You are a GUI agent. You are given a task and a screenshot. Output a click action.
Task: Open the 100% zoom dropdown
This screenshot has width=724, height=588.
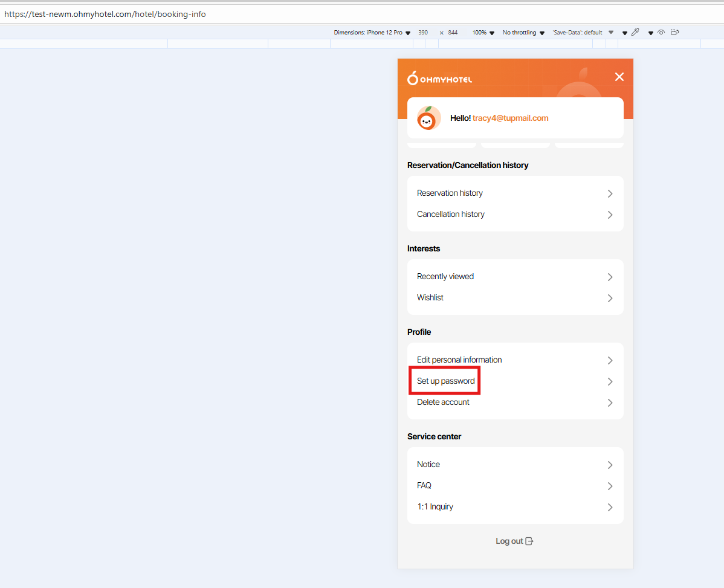[483, 32]
